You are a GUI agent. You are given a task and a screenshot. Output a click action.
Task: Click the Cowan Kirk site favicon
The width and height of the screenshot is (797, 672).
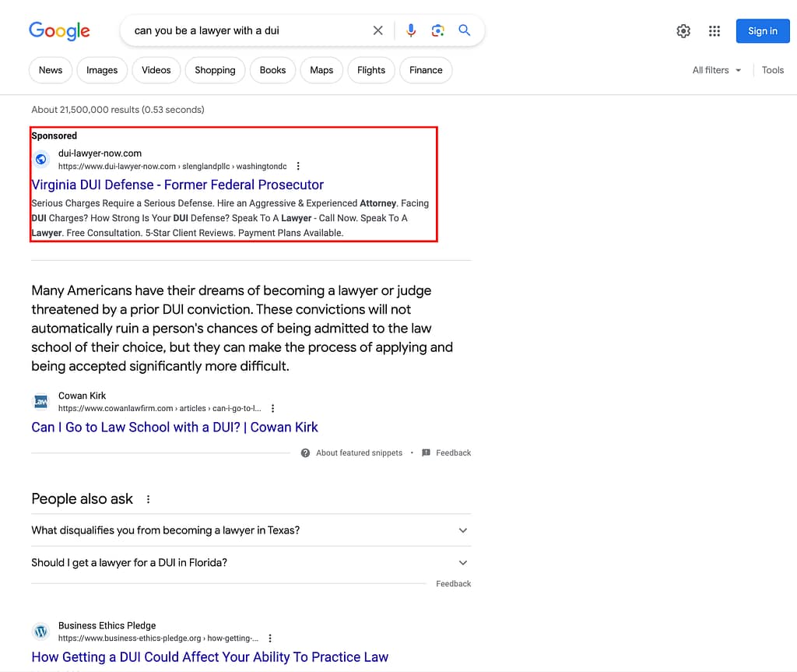click(41, 401)
